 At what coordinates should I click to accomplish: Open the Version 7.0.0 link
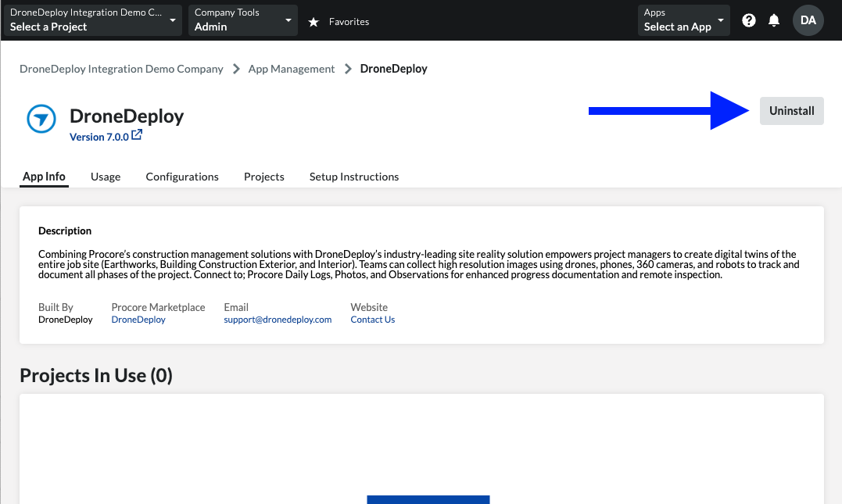(x=99, y=137)
